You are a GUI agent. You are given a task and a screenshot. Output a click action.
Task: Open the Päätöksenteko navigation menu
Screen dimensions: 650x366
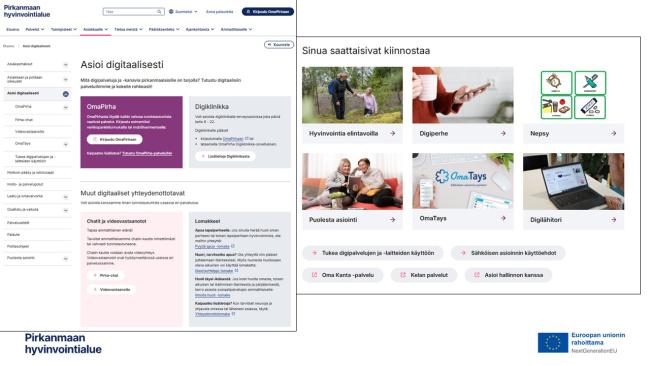pyautogui.click(x=164, y=29)
